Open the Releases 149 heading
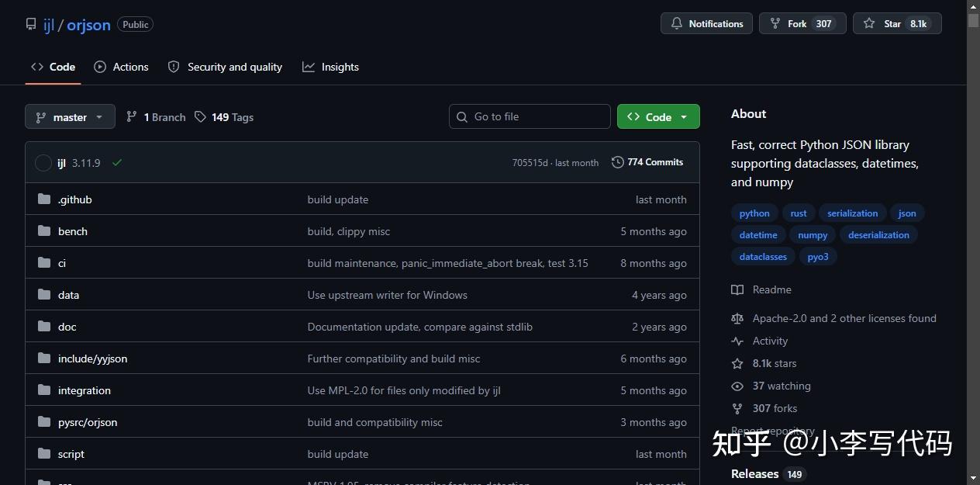Image resolution: width=980 pixels, height=485 pixels. point(768,474)
